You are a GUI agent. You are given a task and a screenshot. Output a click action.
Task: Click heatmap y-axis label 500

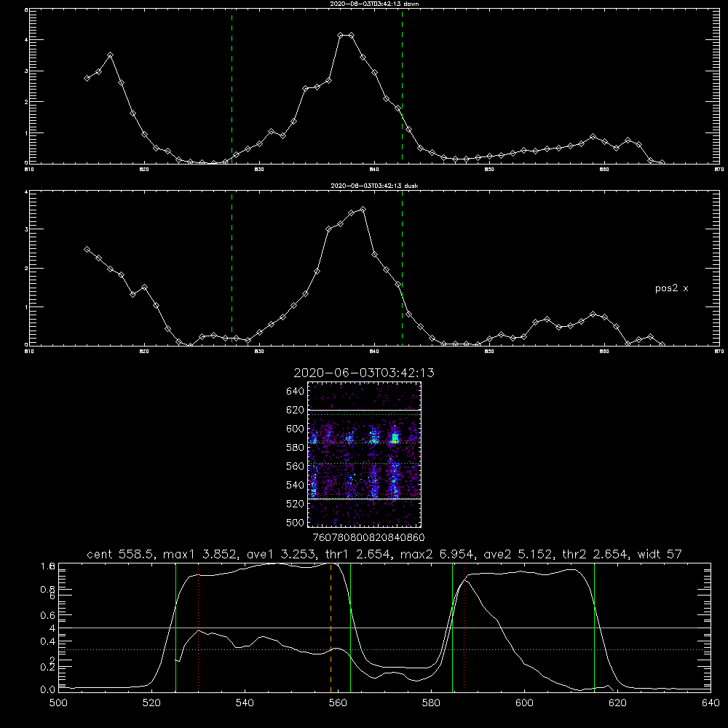296,522
